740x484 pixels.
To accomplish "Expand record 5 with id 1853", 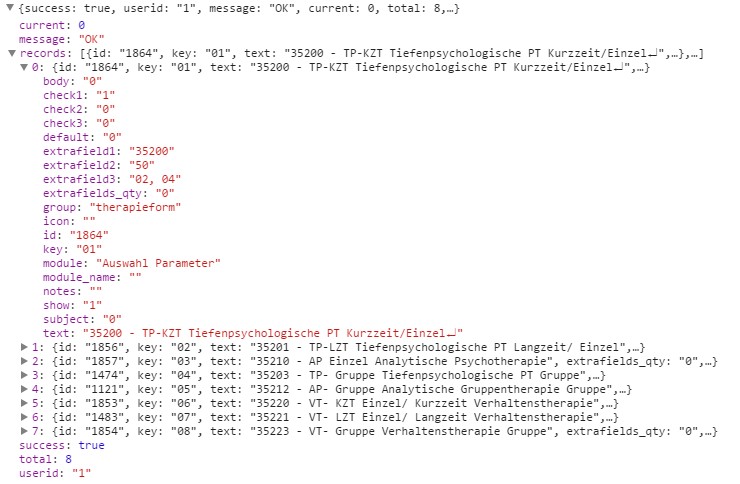I will click(x=24, y=403).
